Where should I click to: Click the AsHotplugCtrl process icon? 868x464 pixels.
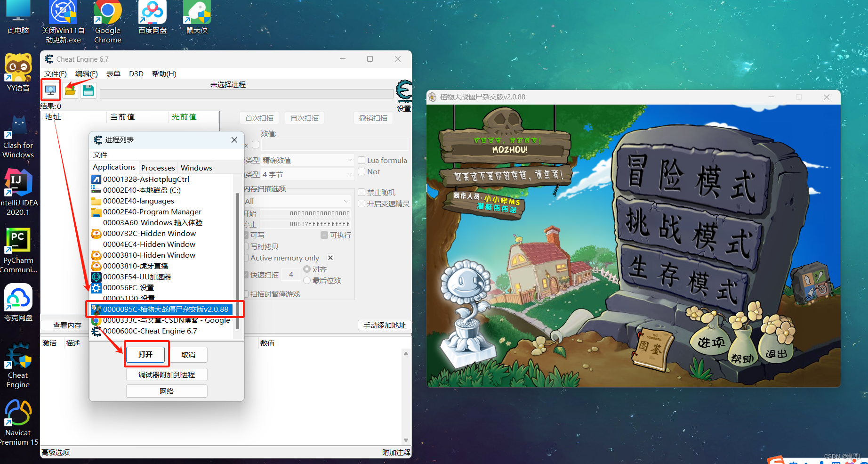(x=96, y=179)
